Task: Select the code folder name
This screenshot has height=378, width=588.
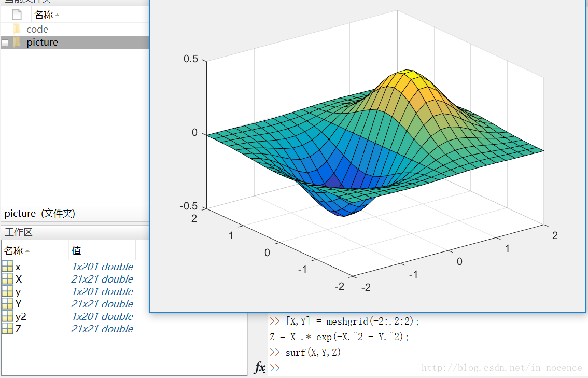Action: coord(37,30)
